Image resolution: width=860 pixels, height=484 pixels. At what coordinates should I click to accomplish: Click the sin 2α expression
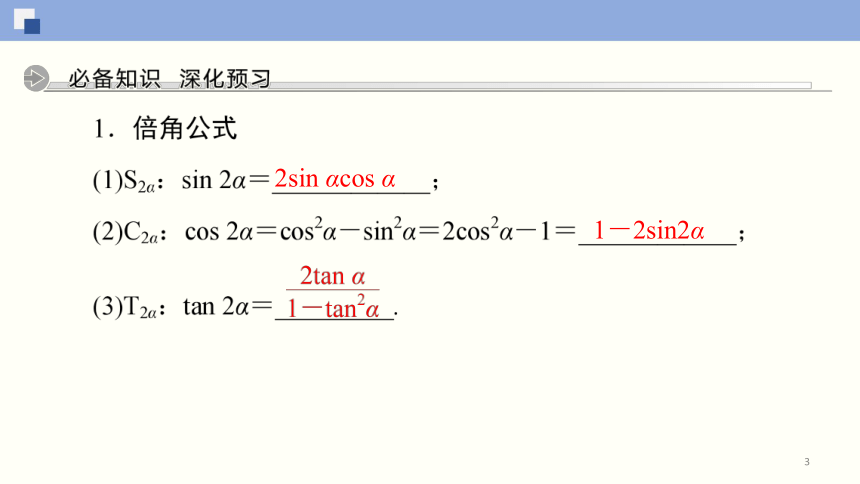213,180
